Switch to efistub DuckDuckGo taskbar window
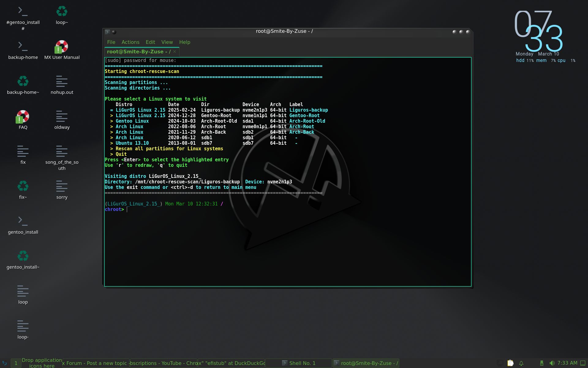Viewport: 588px width, 368px height. (231, 363)
